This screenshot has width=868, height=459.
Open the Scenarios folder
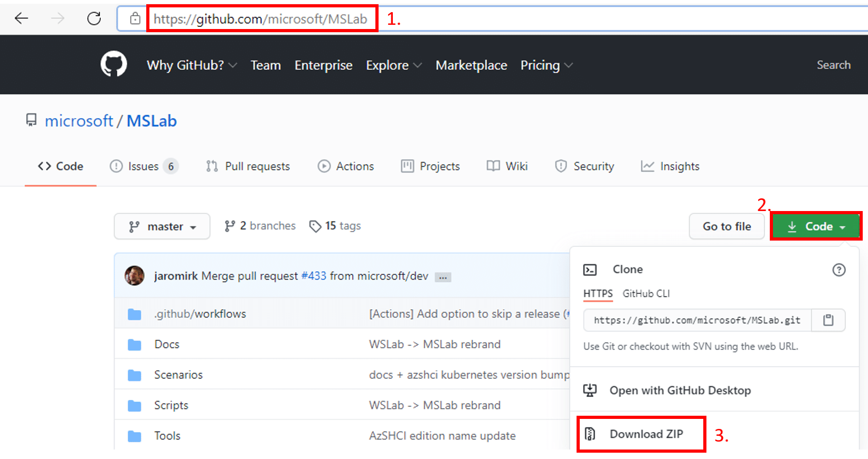click(x=178, y=375)
